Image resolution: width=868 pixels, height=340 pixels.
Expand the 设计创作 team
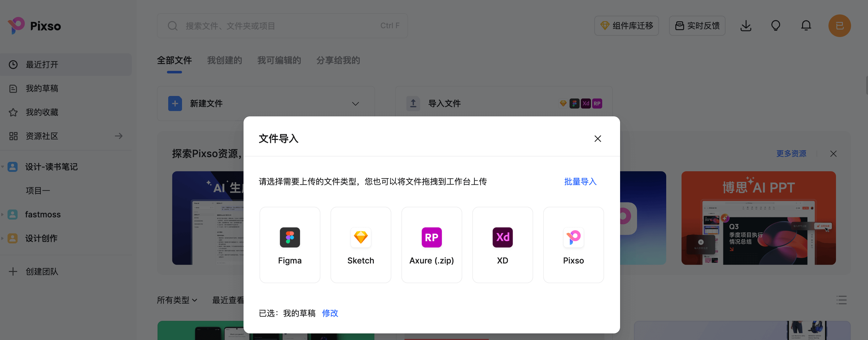(3, 238)
